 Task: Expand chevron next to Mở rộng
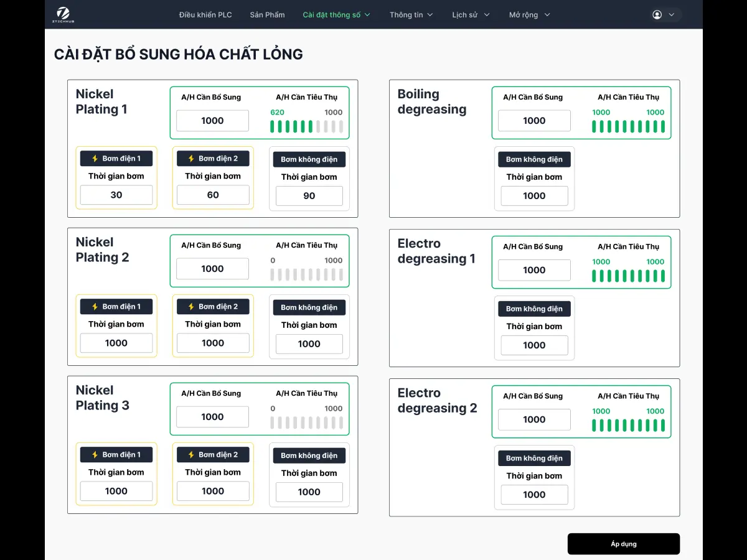pyautogui.click(x=547, y=14)
